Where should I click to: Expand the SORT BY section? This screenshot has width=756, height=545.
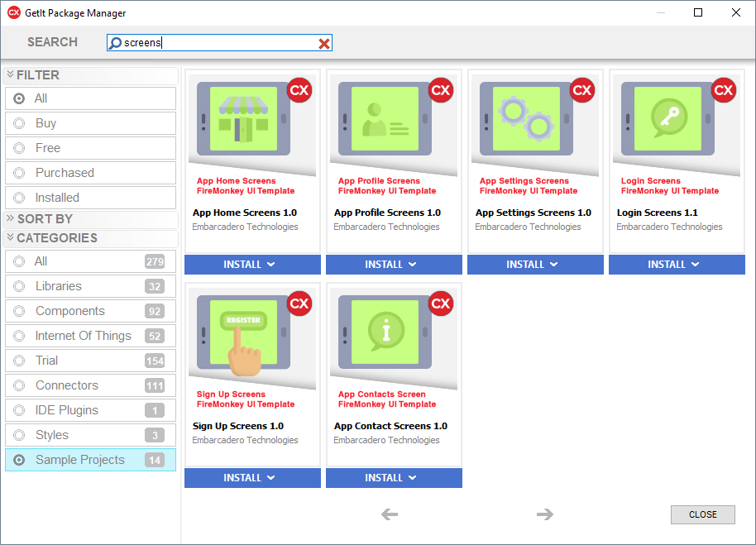[91, 219]
